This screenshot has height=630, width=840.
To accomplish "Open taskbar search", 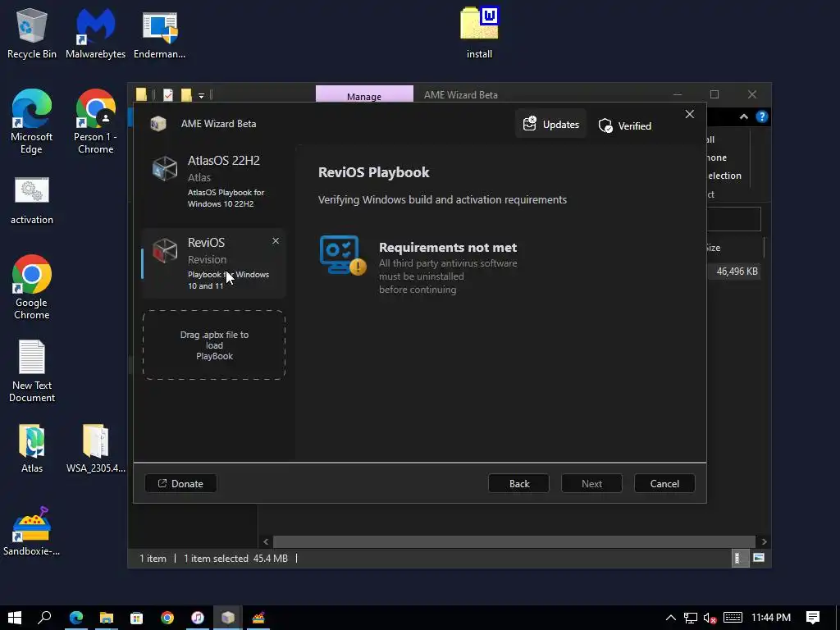I will click(44, 618).
